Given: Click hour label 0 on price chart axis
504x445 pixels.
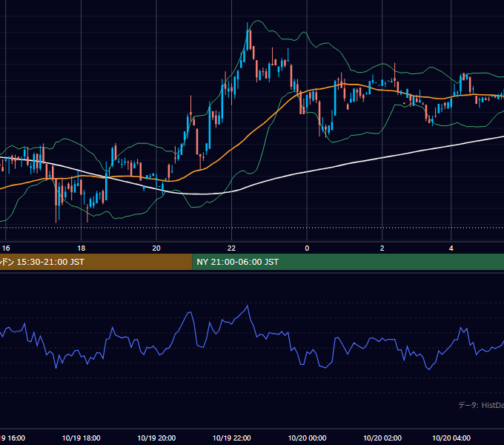Looking at the screenshot, I should point(307,248).
